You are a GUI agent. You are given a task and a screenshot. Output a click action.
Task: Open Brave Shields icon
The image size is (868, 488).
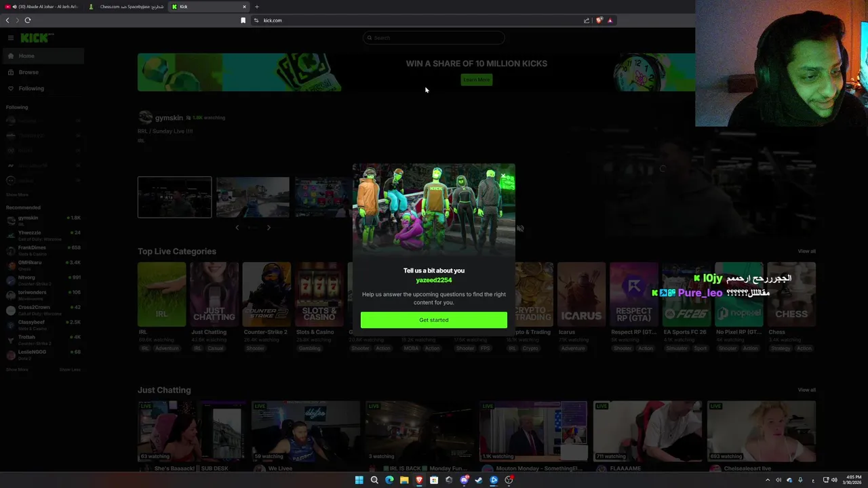[599, 20]
